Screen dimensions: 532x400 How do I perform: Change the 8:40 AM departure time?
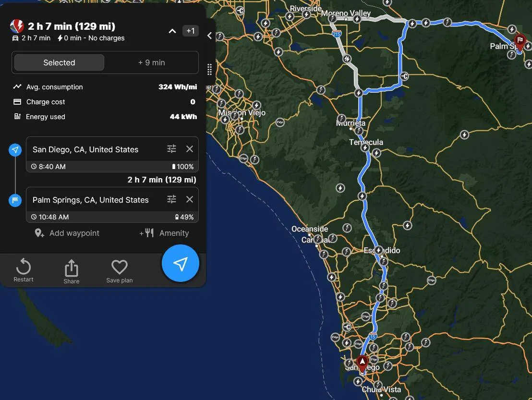click(x=48, y=167)
